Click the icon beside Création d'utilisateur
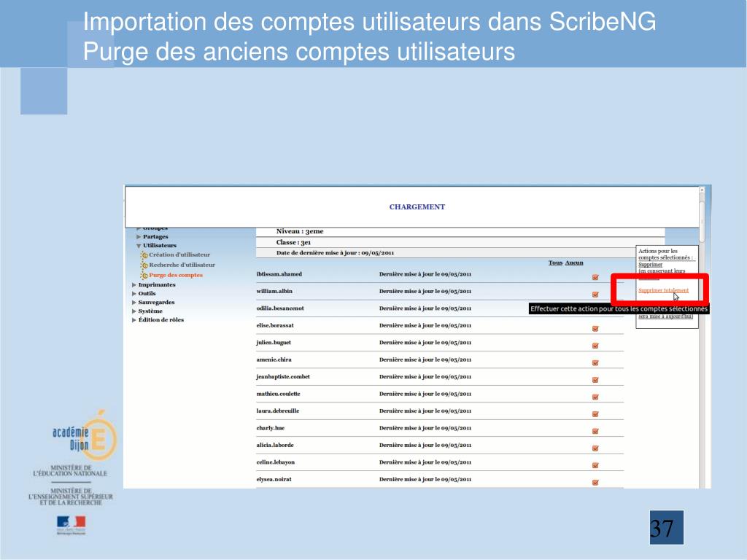 [x=144, y=255]
